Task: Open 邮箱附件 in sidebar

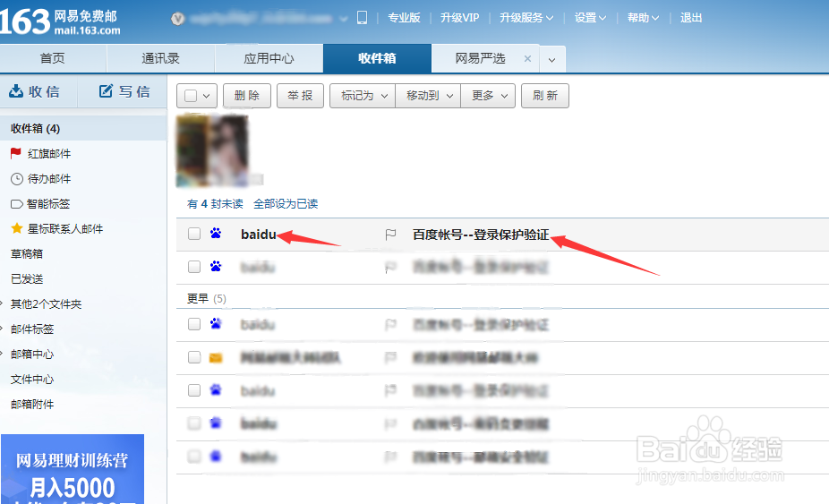Action: [32, 405]
